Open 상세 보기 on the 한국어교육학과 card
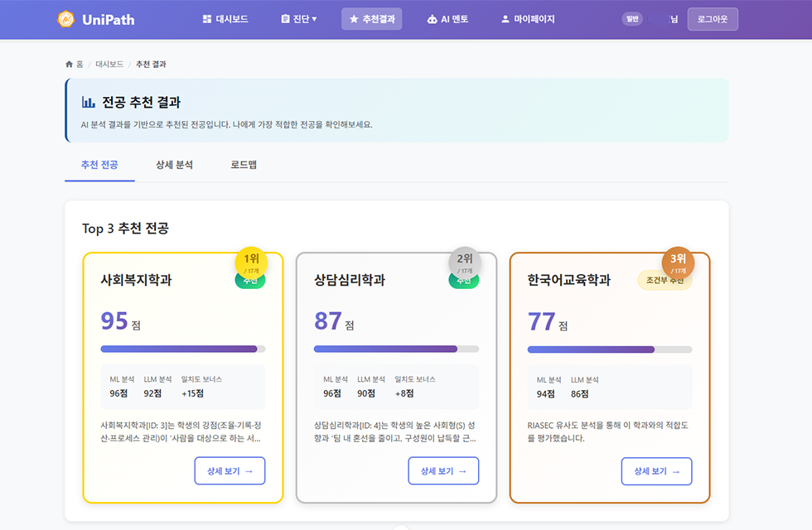This screenshot has height=530, width=812. tap(657, 470)
